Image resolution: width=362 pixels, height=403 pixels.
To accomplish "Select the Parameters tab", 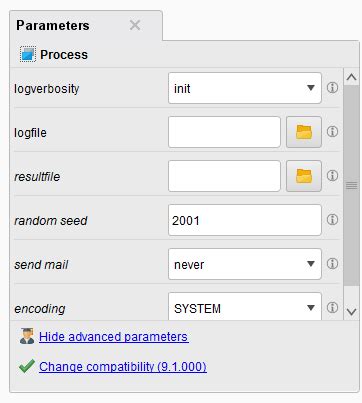I will point(53,25).
